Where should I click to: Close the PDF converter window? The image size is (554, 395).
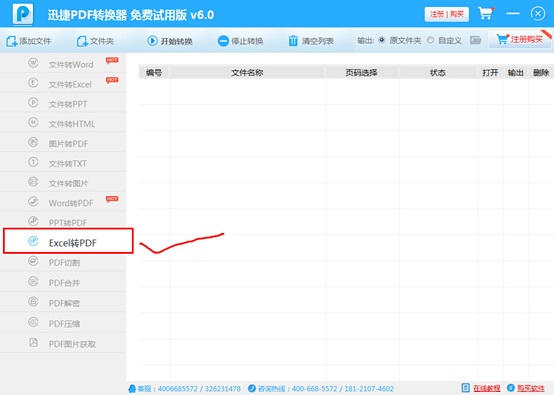538,14
